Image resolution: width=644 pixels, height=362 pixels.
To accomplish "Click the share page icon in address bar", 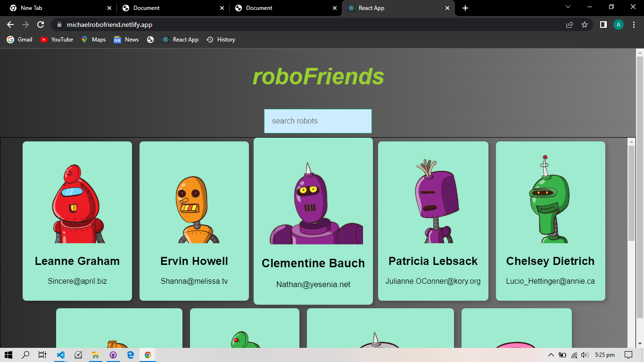I will [x=570, y=25].
